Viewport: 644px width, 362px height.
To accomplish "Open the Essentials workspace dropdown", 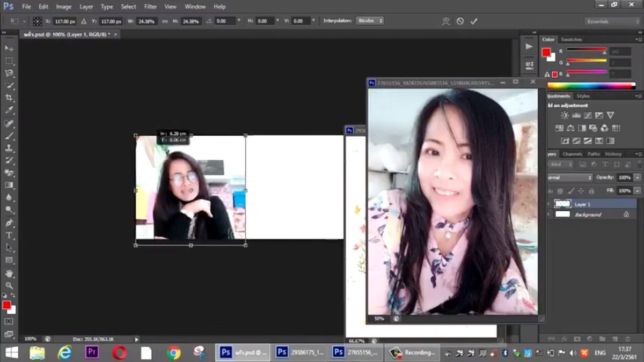I will click(612, 21).
